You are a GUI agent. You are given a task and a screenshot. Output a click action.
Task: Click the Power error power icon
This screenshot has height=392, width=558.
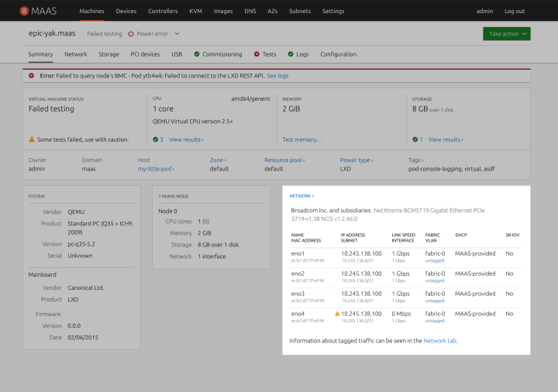131,33
